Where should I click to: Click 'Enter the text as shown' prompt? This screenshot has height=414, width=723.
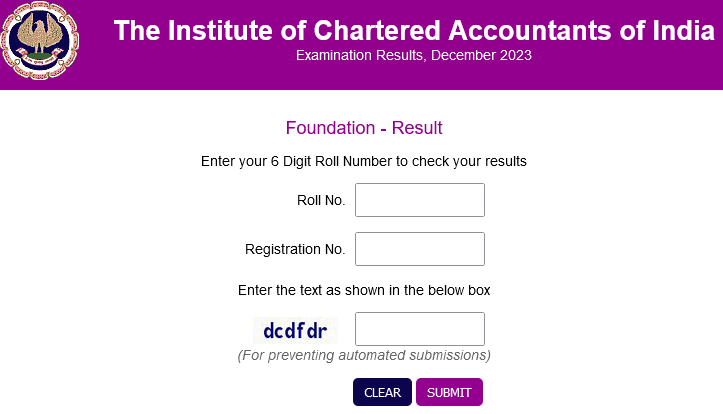click(x=364, y=290)
